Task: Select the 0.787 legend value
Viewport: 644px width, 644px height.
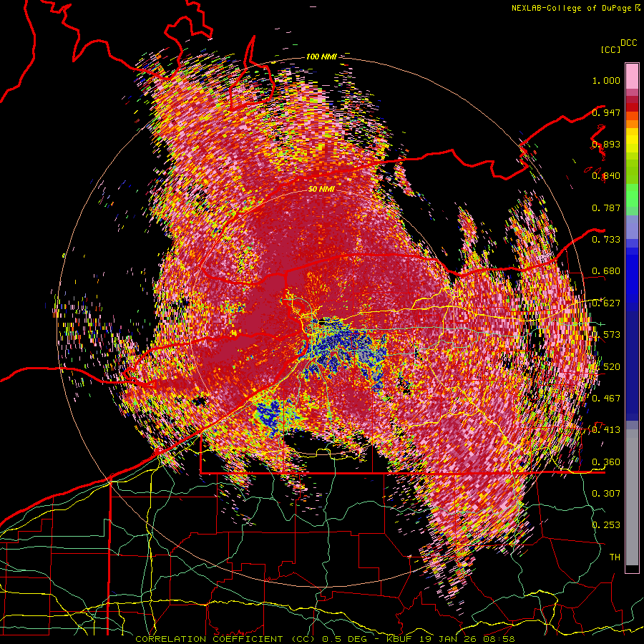Action: (x=606, y=208)
